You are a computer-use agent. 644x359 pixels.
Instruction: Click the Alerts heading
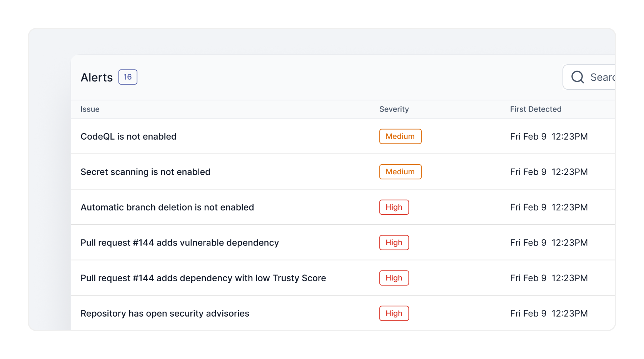pos(97,77)
